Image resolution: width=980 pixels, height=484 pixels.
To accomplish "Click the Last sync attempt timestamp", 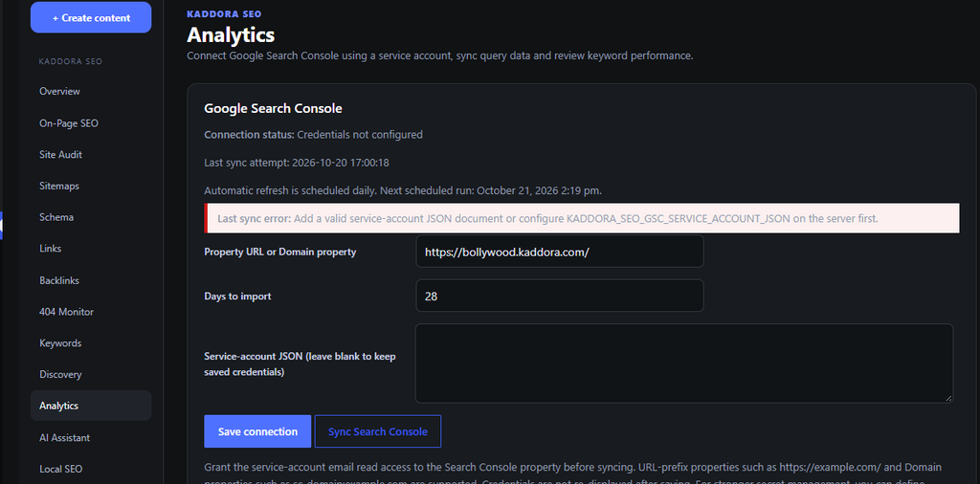I will click(x=297, y=163).
